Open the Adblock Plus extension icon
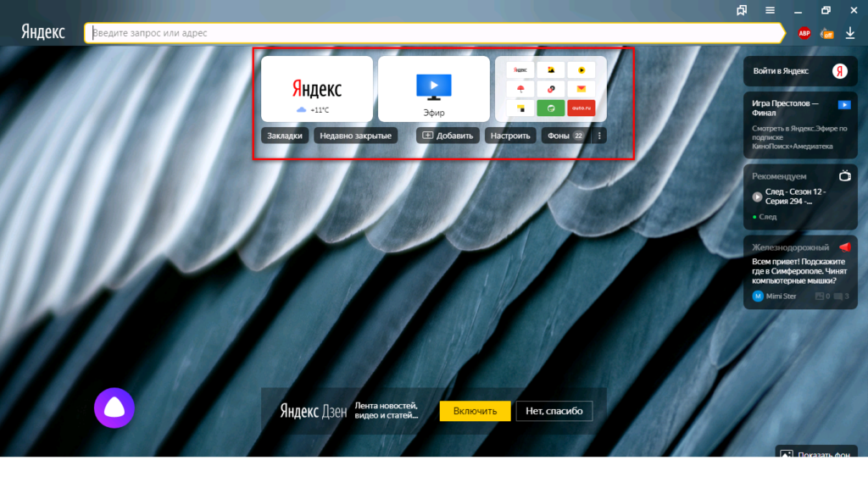This screenshot has height=488, width=868. coord(804,33)
